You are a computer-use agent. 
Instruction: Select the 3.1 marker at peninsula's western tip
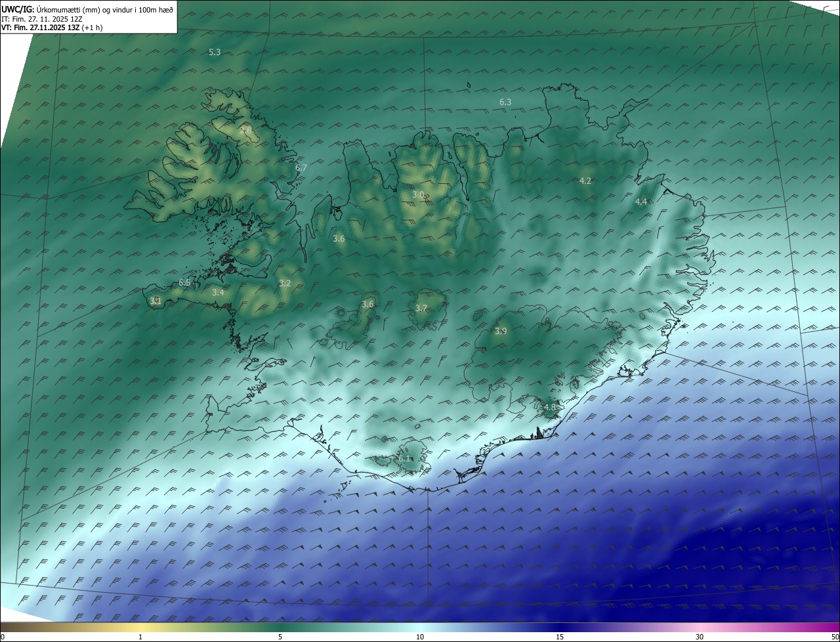[156, 301]
